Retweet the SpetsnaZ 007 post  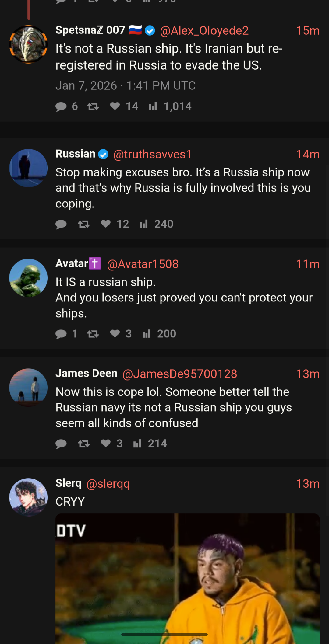point(93,106)
